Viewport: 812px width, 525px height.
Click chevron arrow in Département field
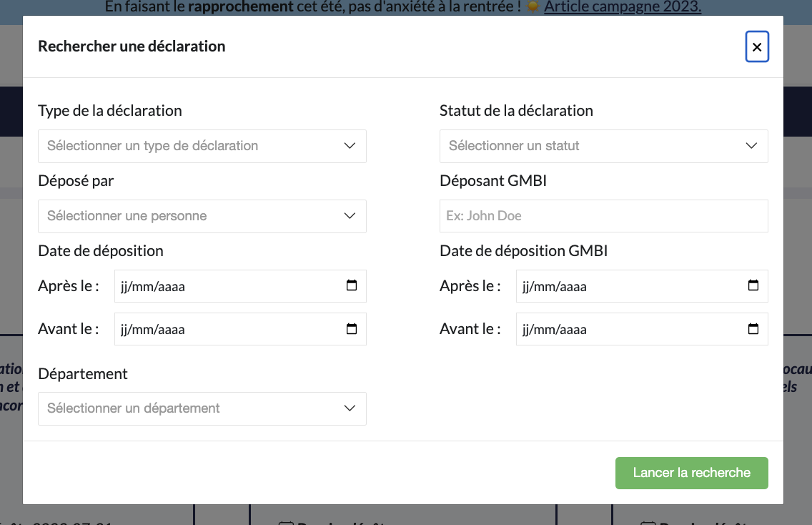350,408
